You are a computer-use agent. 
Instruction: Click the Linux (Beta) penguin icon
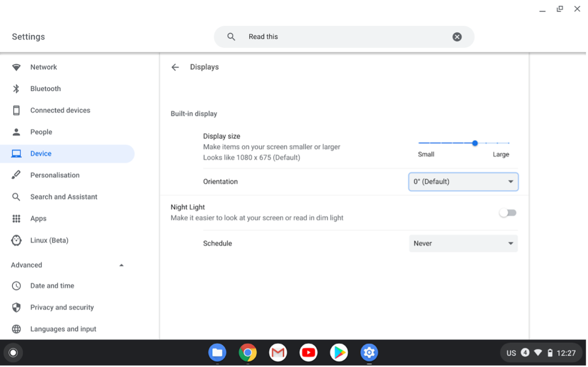(x=16, y=240)
